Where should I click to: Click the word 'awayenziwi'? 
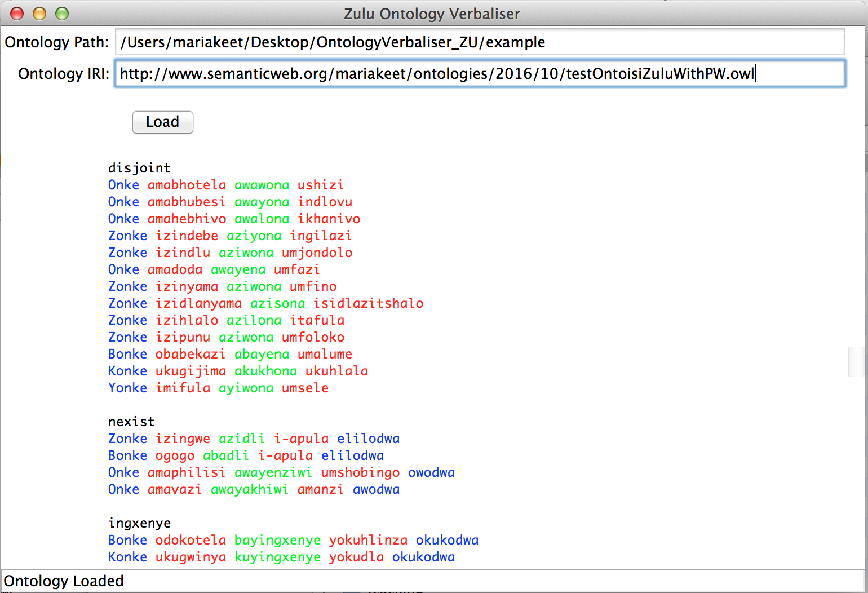coord(273,473)
